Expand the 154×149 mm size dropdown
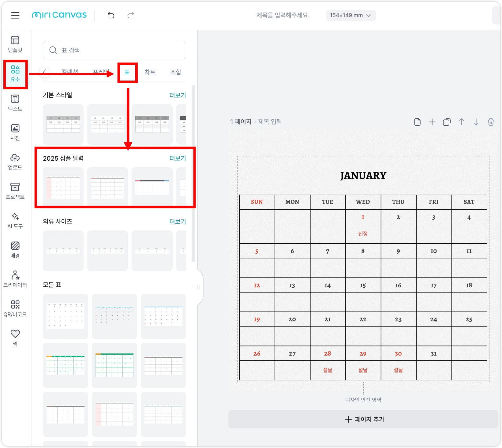 351,15
